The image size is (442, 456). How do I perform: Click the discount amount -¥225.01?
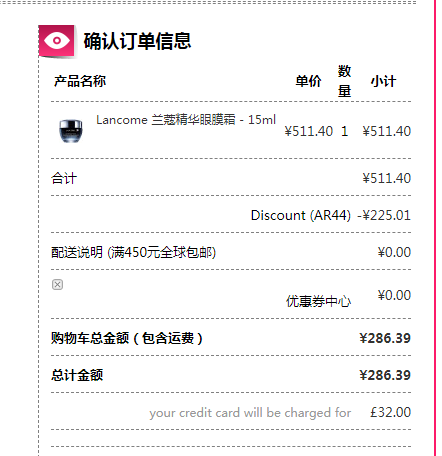tap(384, 215)
